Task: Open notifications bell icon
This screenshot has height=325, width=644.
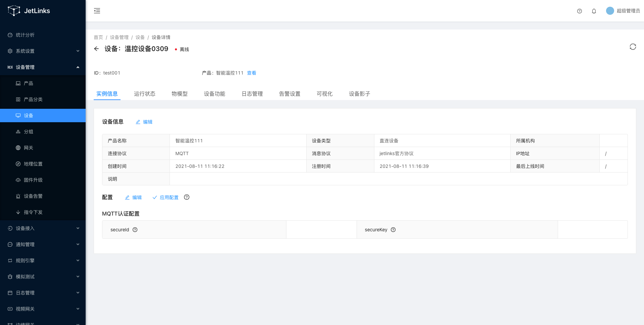Action: tap(594, 11)
